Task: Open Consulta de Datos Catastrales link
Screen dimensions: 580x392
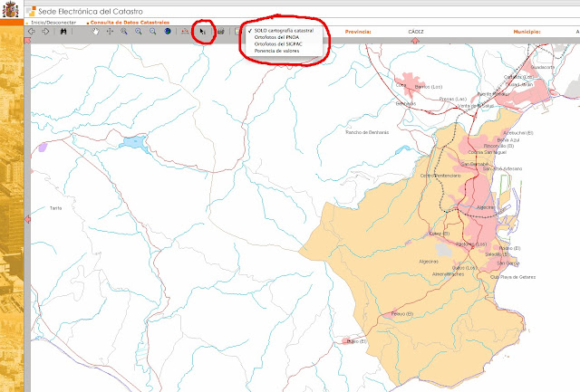Action: (x=130, y=23)
